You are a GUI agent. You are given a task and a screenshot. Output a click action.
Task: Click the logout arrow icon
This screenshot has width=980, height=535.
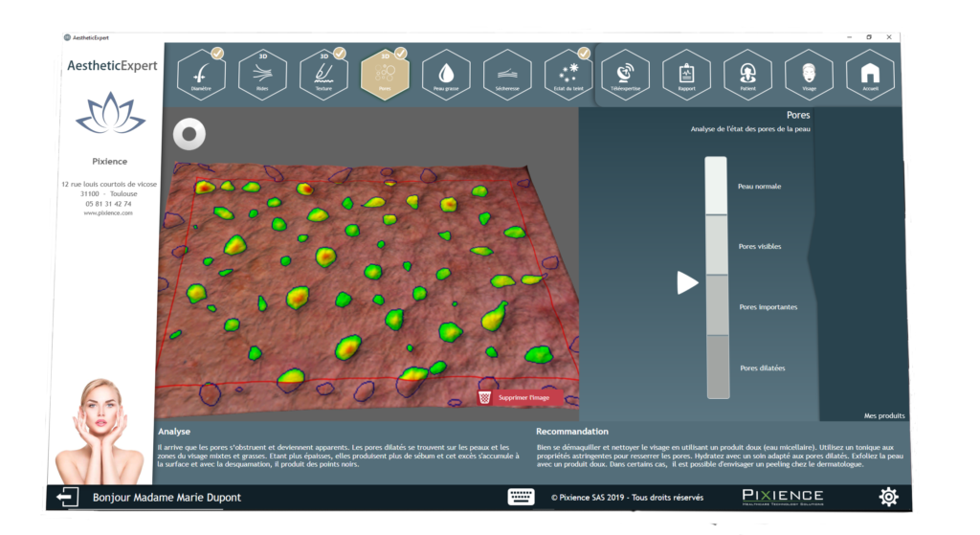[67, 498]
